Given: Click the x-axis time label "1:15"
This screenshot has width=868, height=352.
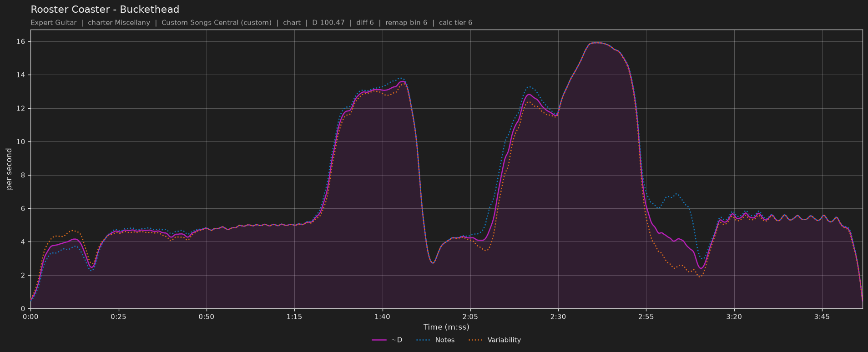Looking at the screenshot, I should 294,317.
